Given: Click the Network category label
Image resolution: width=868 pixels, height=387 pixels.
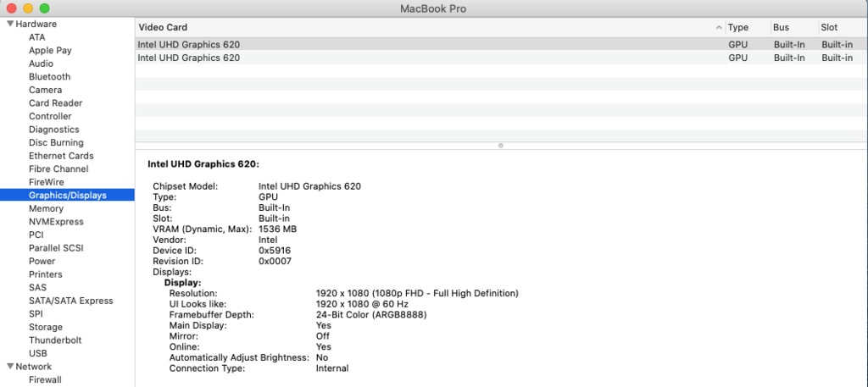Looking at the screenshot, I should [33, 367].
